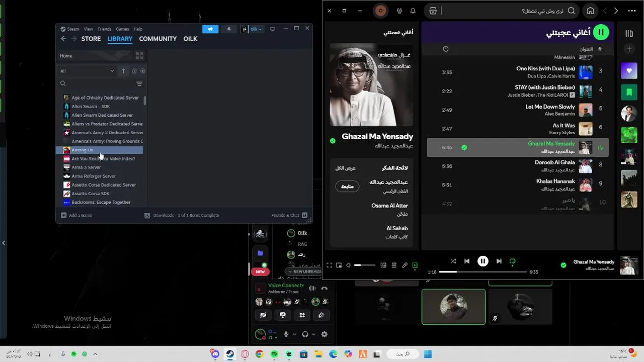Open Spotify profile avatar menu
644x362 pixels.
[x=380, y=11]
